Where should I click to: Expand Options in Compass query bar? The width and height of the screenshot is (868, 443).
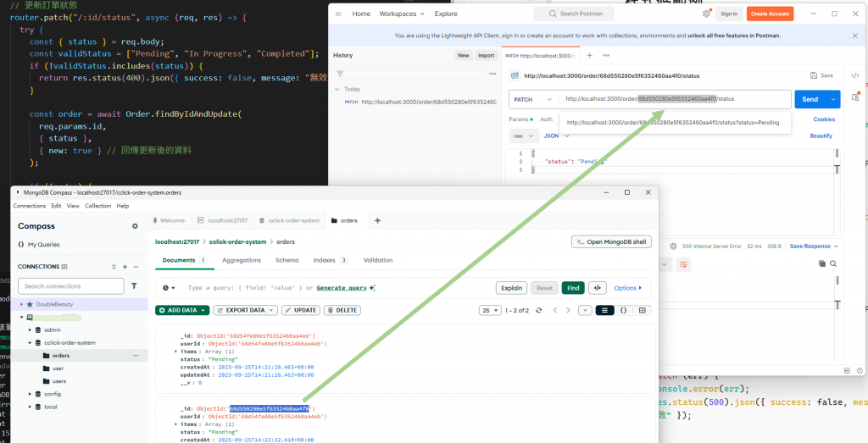coord(628,288)
